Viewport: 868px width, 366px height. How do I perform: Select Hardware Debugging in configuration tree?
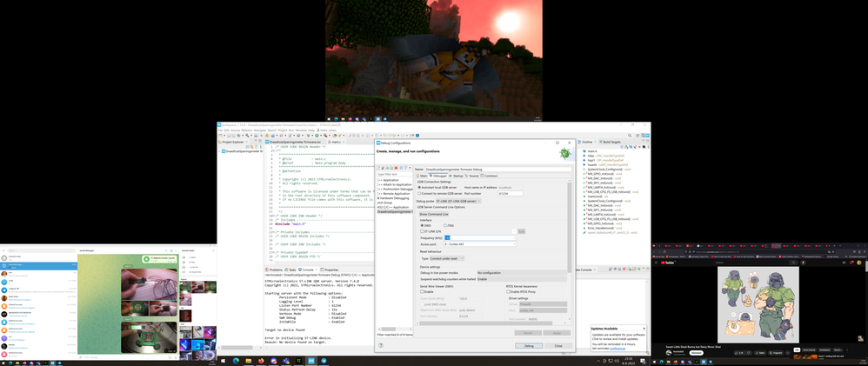(x=393, y=198)
